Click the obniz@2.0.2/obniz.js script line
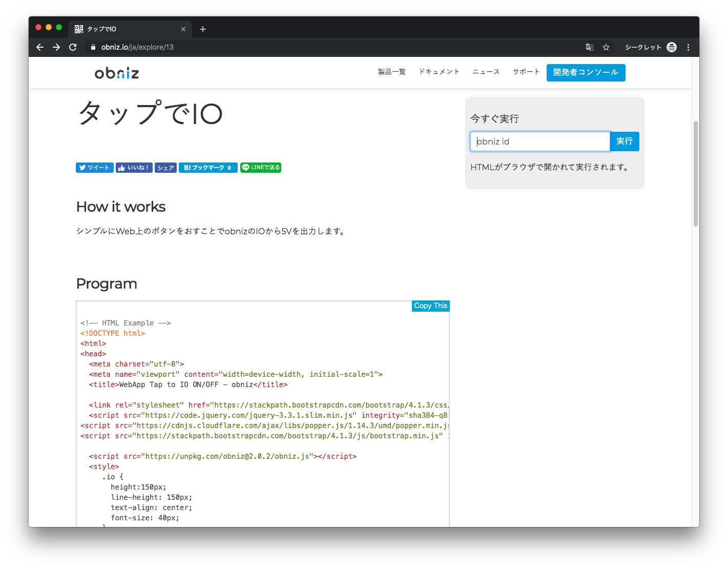Screen dimensions: 728x568 tap(223, 456)
